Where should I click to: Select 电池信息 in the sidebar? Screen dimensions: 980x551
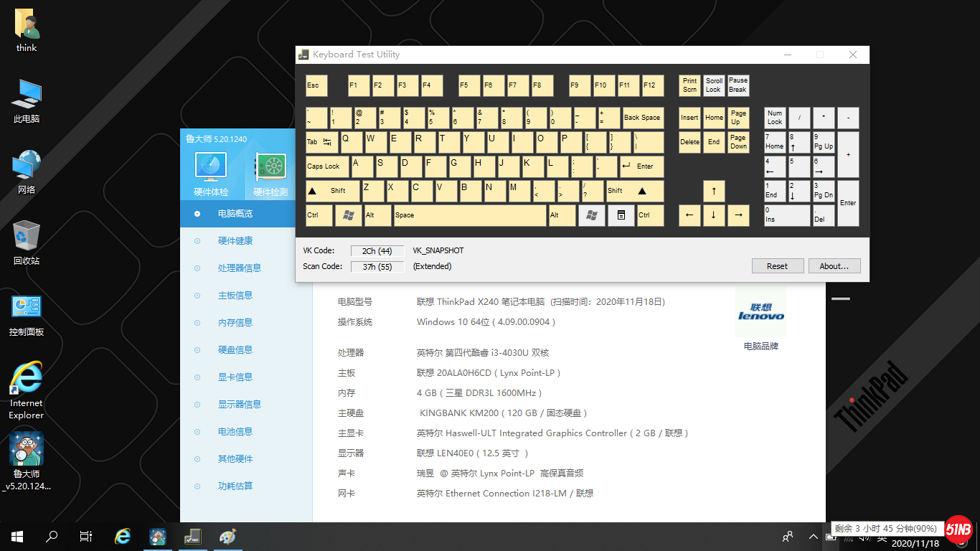pos(235,432)
